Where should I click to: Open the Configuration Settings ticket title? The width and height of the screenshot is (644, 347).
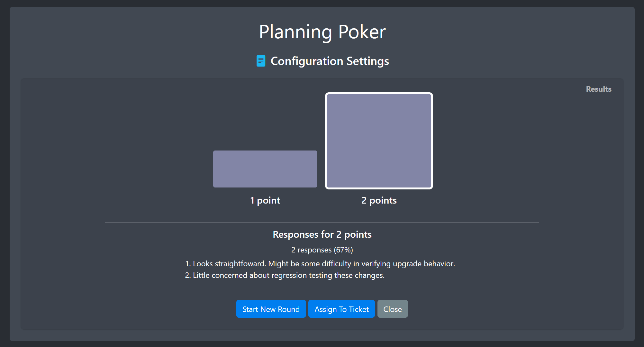tap(330, 61)
